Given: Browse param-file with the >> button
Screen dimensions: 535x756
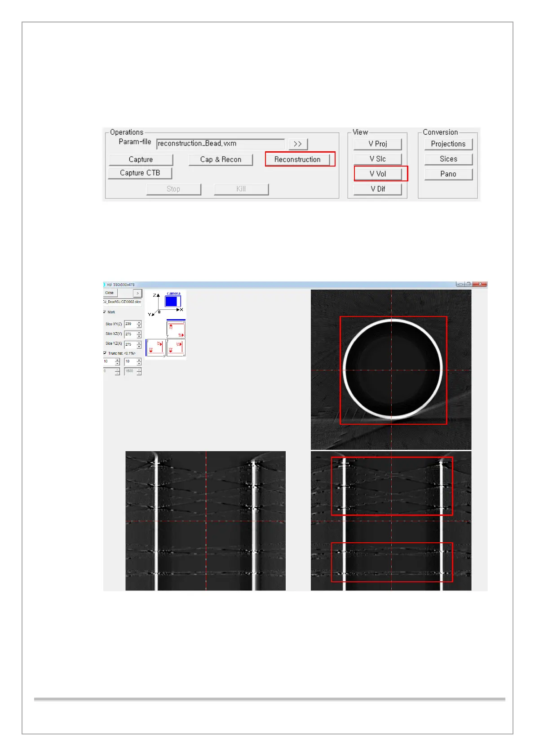Looking at the screenshot, I should 298,144.
